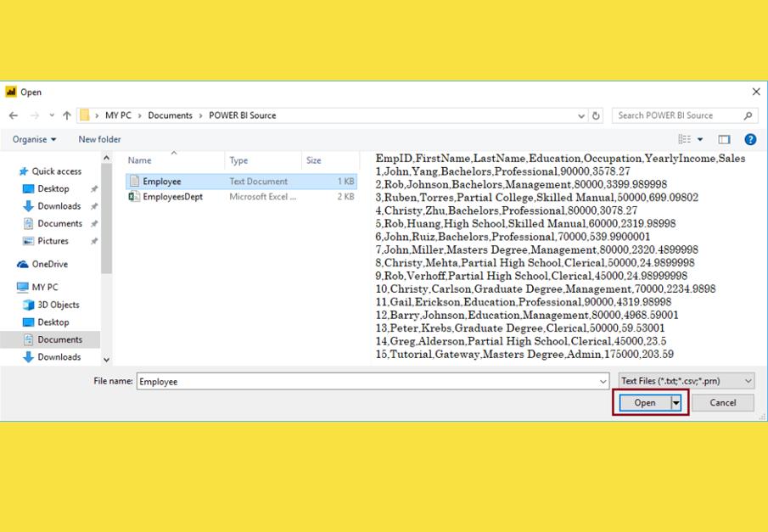Image resolution: width=768 pixels, height=532 pixels.
Task: Click the Cancel button
Action: (723, 403)
